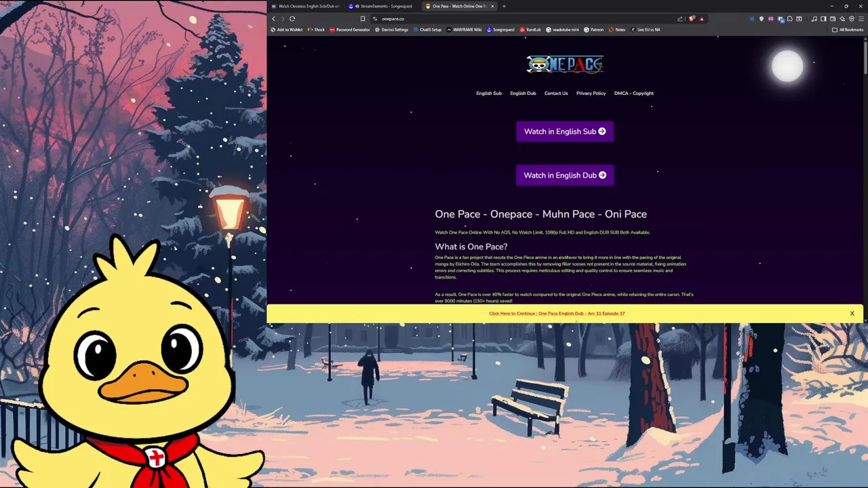The width and height of the screenshot is (868, 488).
Task: Switch to Watch Clevatess English Sub/Dub tab
Action: pyautogui.click(x=306, y=6)
